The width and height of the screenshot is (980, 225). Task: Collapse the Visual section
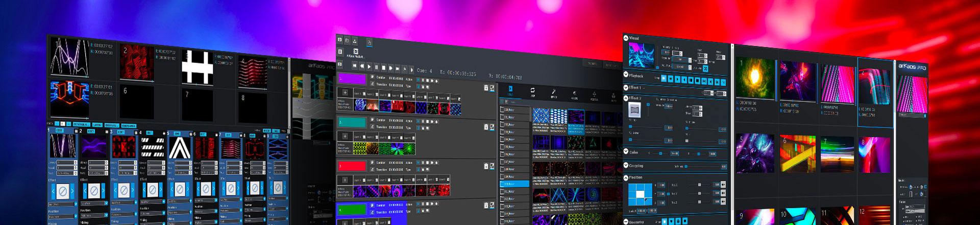[626, 38]
